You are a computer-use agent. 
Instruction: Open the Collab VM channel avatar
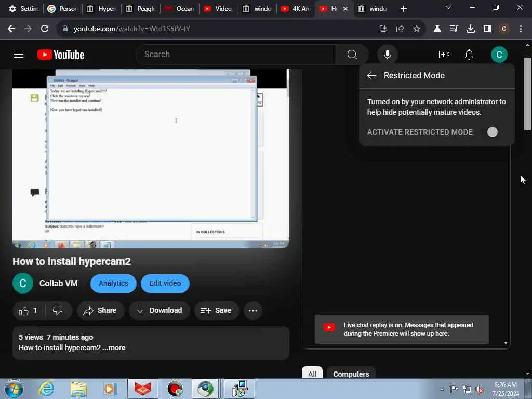[23, 283]
